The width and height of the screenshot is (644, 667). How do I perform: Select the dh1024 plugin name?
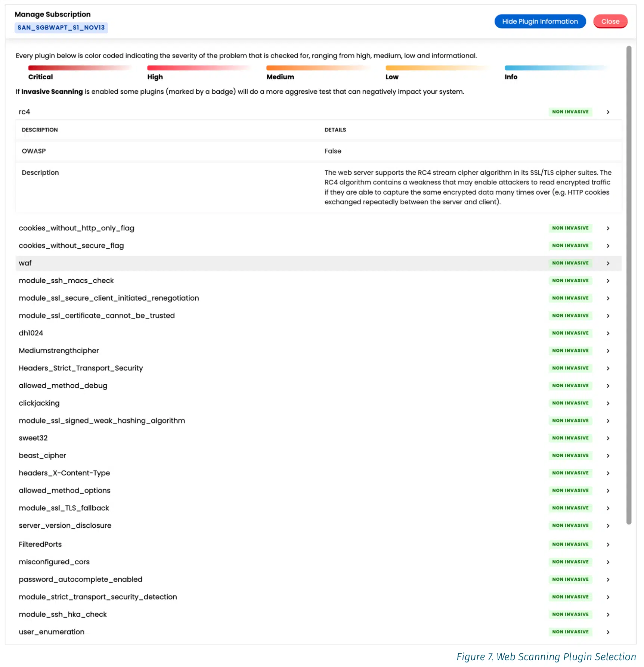[31, 333]
